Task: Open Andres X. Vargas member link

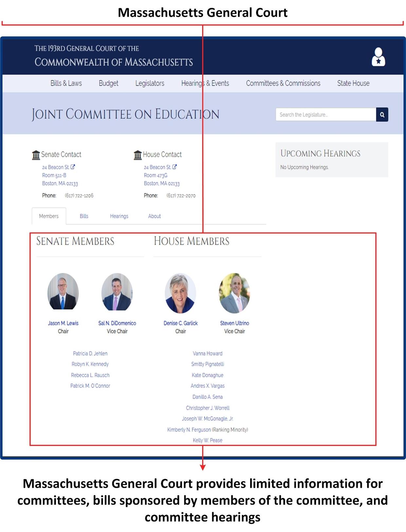Action: point(208,386)
